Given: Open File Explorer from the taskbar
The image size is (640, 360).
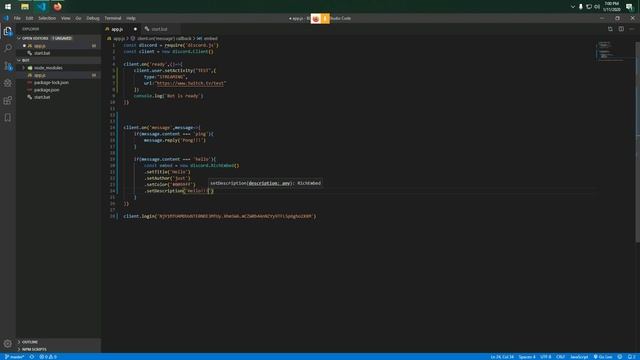Looking at the screenshot, I should pos(24,7).
